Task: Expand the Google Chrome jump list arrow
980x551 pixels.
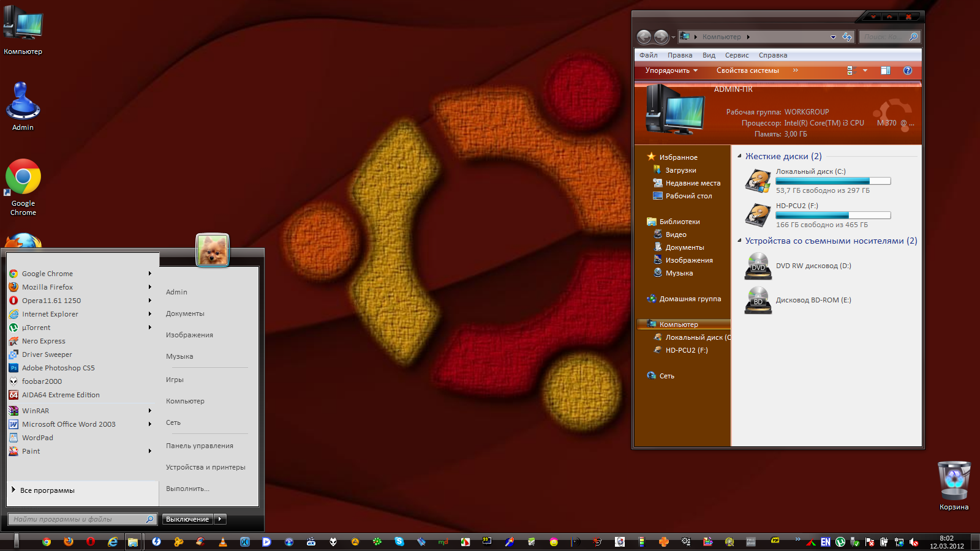Action: click(x=149, y=274)
